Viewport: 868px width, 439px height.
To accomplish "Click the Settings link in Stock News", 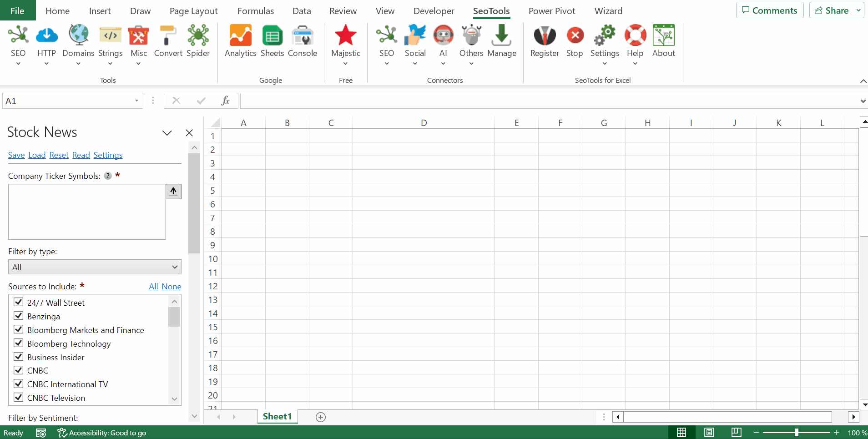I will pos(108,155).
